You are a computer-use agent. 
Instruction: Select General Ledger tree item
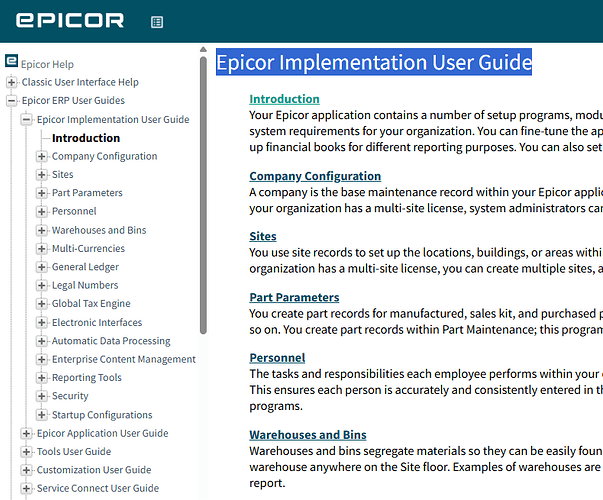click(x=85, y=267)
